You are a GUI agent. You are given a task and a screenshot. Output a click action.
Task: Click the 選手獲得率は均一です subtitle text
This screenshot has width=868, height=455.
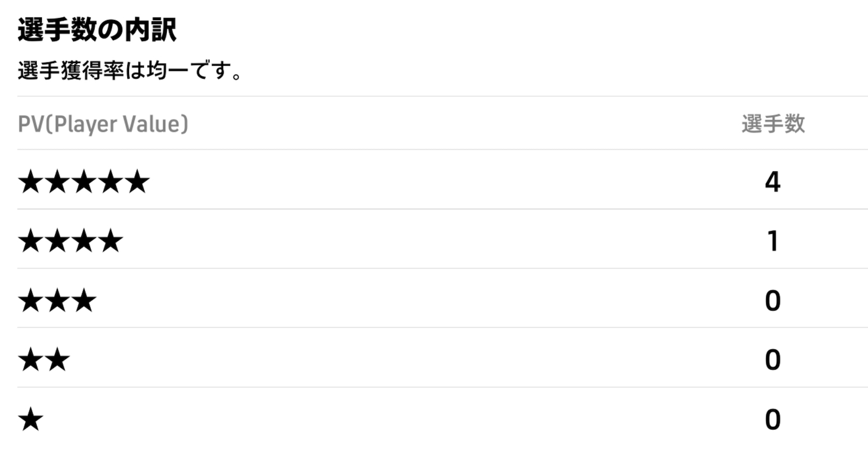[130, 72]
